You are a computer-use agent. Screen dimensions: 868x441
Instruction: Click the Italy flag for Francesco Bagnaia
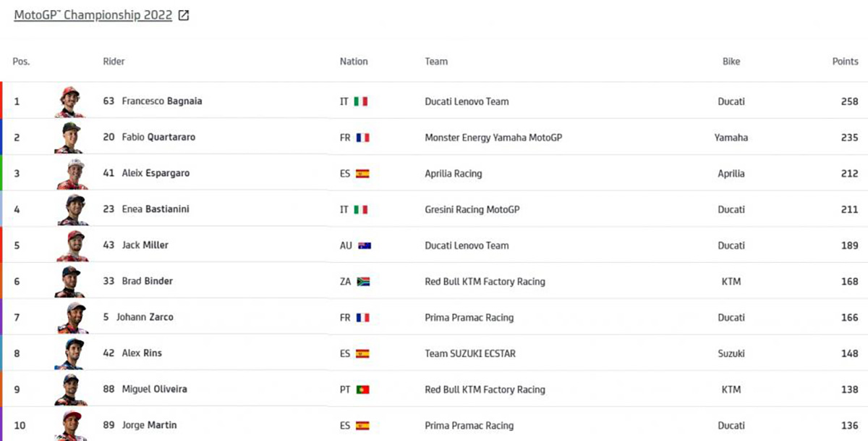[x=361, y=101]
